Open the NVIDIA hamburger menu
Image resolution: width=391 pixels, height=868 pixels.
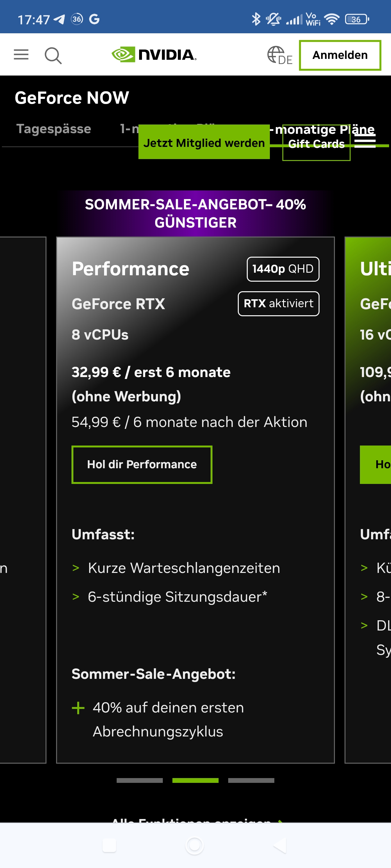point(21,55)
